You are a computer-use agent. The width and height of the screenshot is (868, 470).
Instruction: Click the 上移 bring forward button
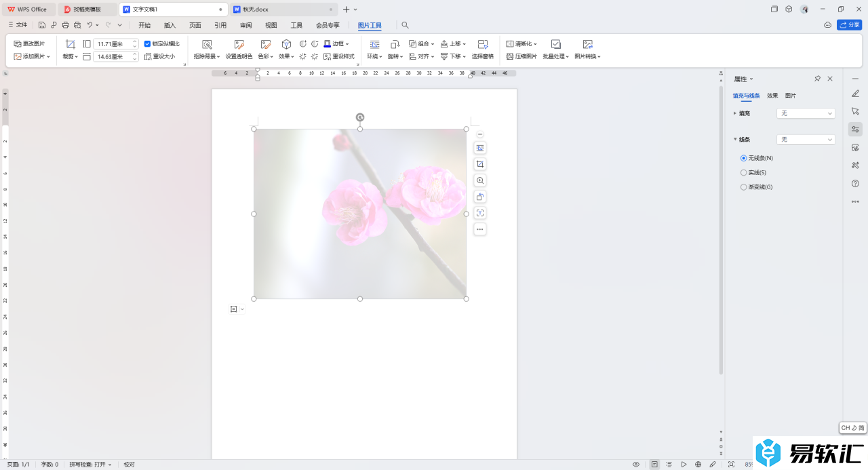point(453,43)
